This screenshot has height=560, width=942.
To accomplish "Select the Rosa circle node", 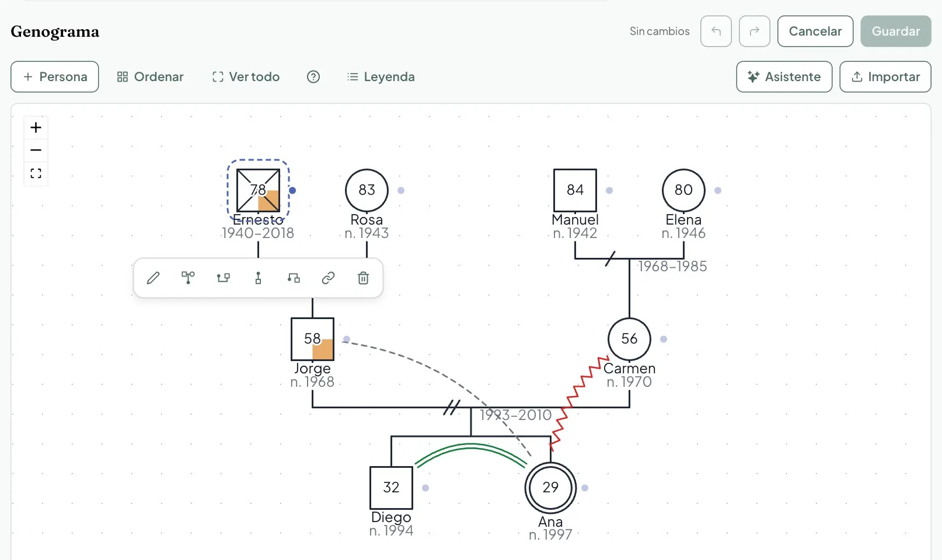I will [x=367, y=190].
